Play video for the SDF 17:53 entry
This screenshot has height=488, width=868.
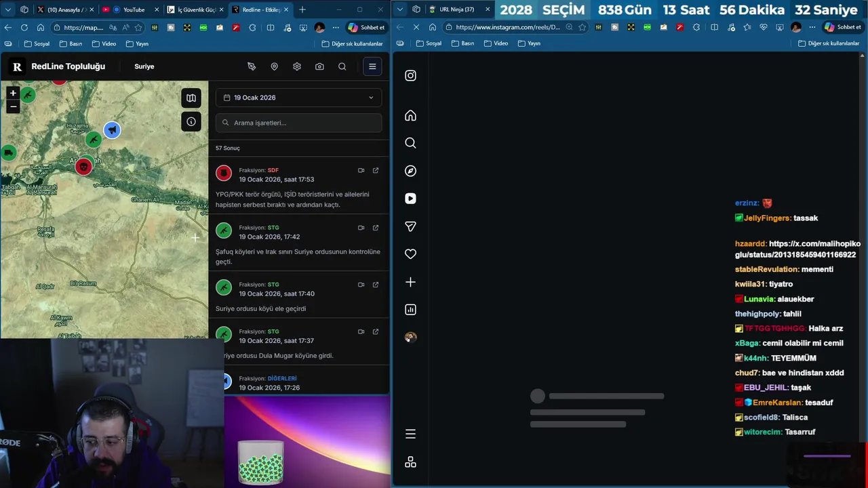[361, 170]
